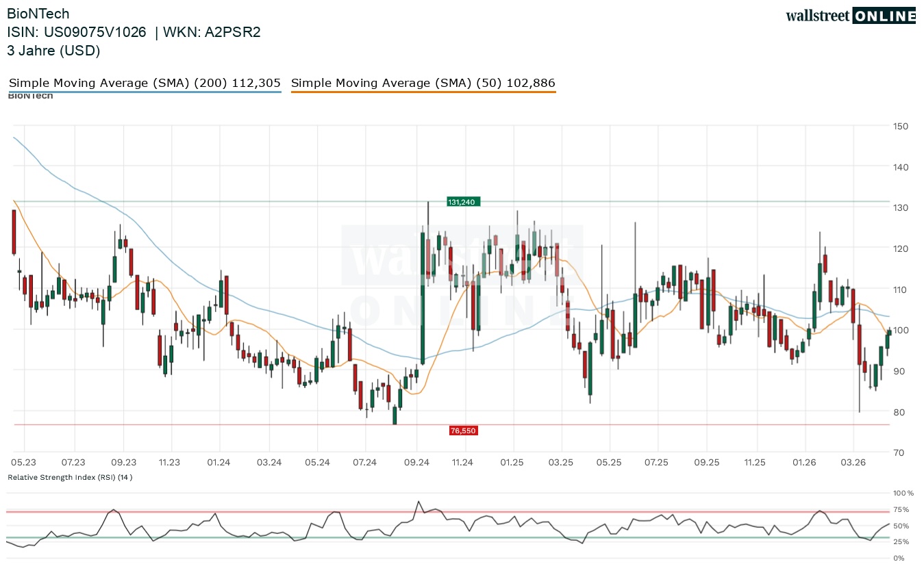
Task: Click the 75 % label on the RSI axis
Action: [901, 509]
